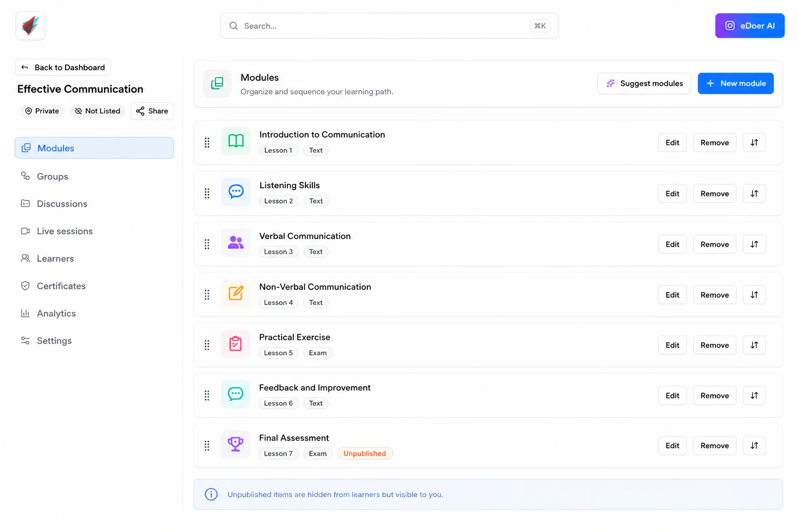Click the reorder arrows for Feedback and Improvement

point(754,395)
